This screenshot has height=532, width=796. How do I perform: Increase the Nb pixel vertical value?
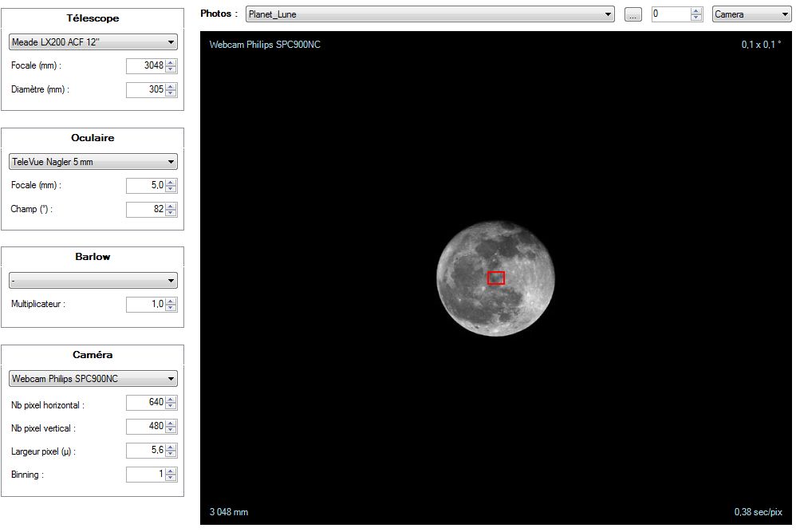pos(171,424)
